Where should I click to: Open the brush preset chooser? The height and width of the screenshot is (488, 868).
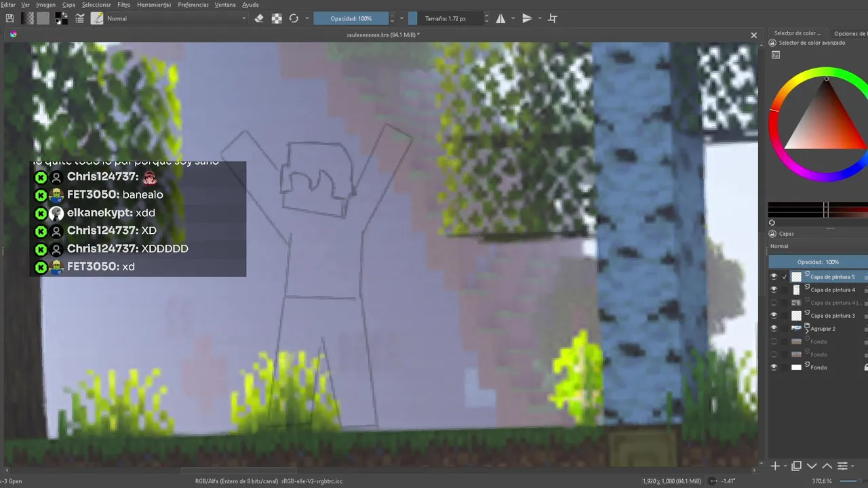pos(97,18)
